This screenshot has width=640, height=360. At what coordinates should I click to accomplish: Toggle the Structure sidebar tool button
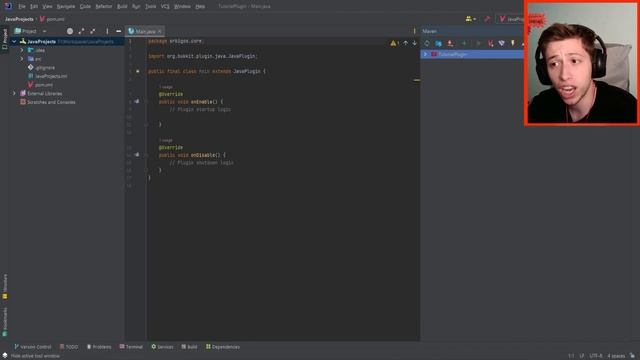4,287
